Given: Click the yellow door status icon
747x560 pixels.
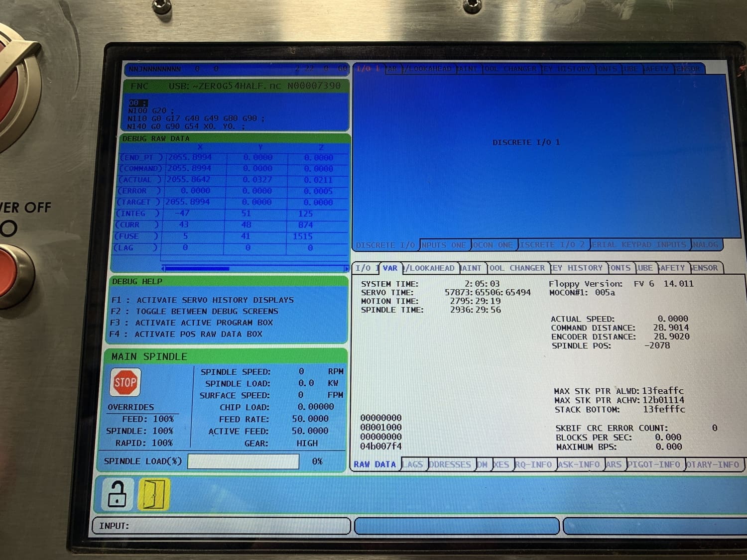Looking at the screenshot, I should pos(154,494).
